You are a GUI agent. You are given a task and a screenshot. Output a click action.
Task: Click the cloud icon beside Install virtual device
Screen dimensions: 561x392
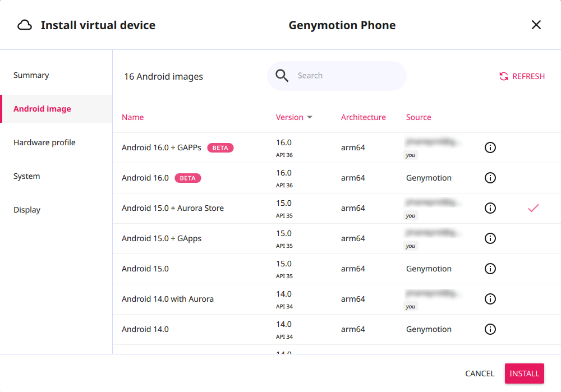pos(25,25)
